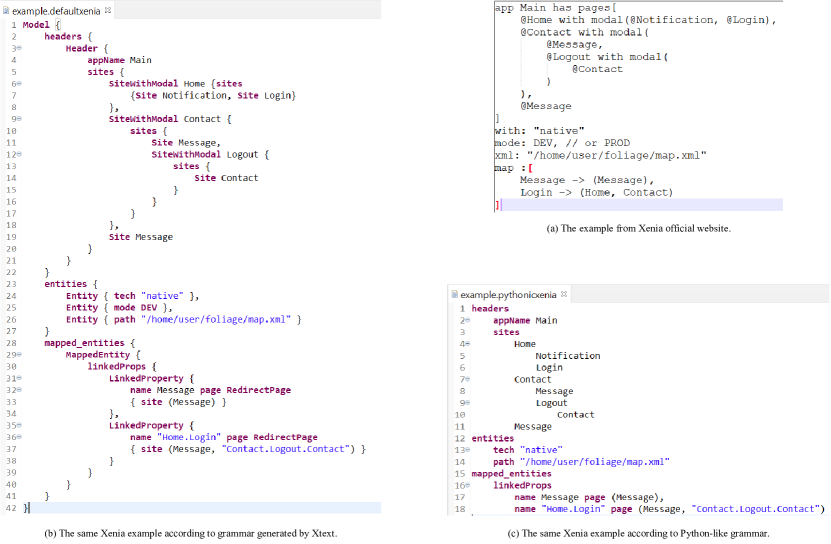
Task: Click 'app Main has pages[' in website example
Action: coord(555,8)
